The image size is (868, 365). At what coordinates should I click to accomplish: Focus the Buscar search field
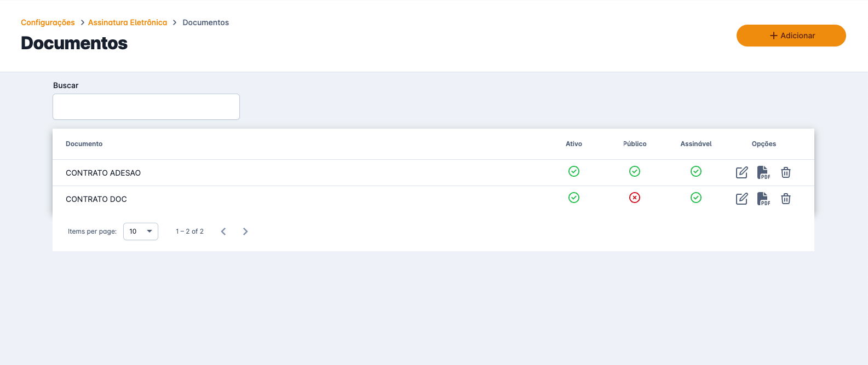click(146, 107)
